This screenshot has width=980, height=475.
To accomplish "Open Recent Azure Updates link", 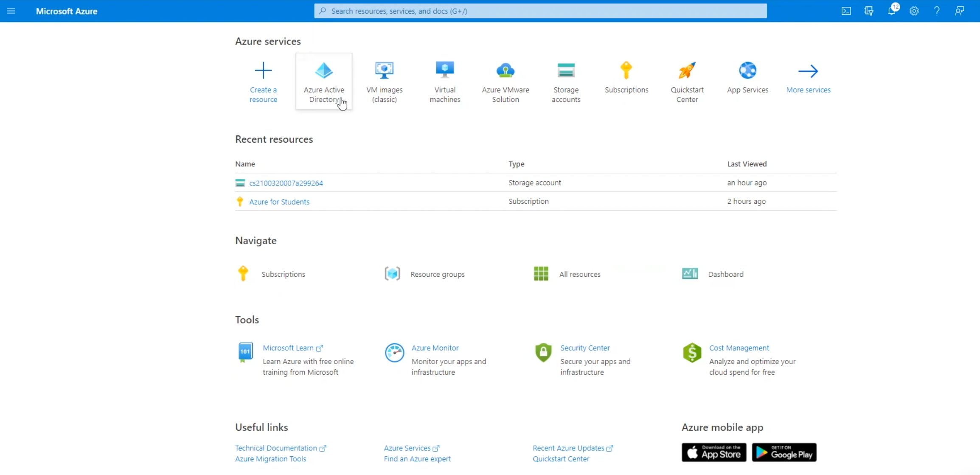I will coord(569,447).
